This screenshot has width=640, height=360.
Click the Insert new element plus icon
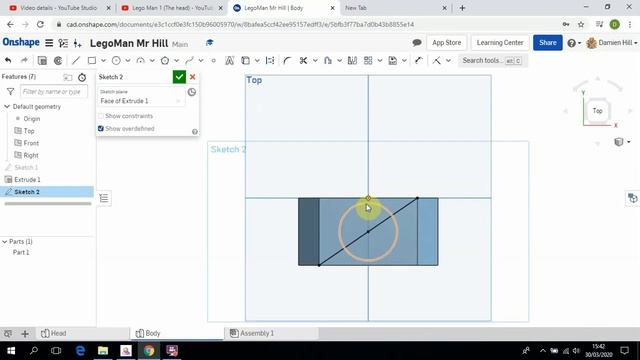point(78,43)
